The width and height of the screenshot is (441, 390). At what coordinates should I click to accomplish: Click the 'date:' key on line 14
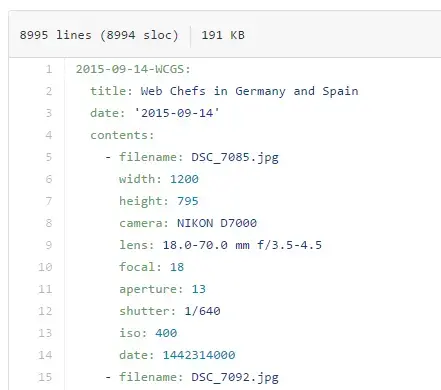coord(137,355)
